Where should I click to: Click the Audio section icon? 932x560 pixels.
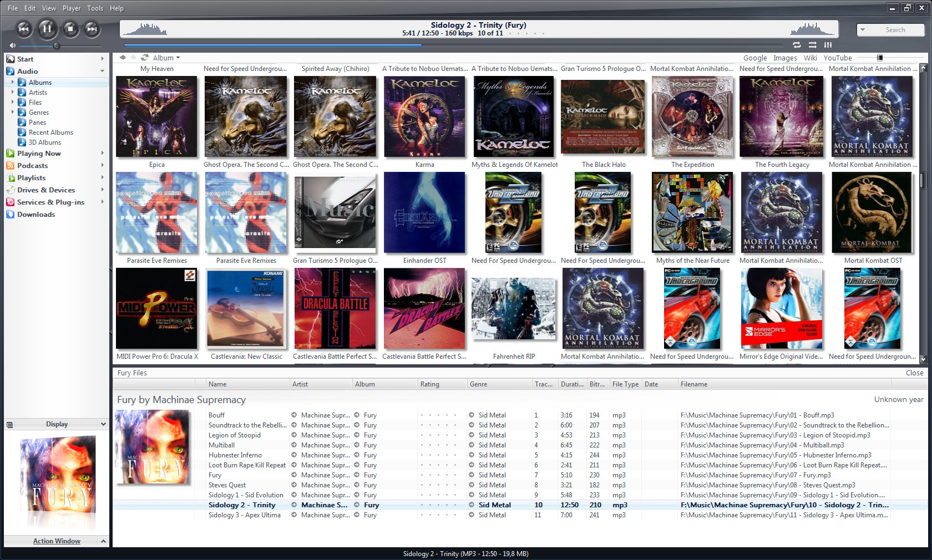pyautogui.click(x=10, y=71)
